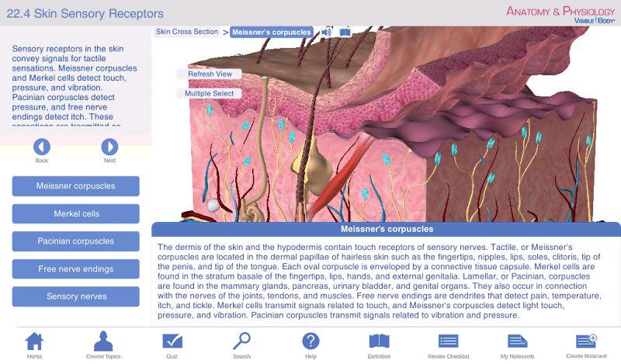Click the Meissner's corpuscles description header
621x364 pixels.
point(387,229)
